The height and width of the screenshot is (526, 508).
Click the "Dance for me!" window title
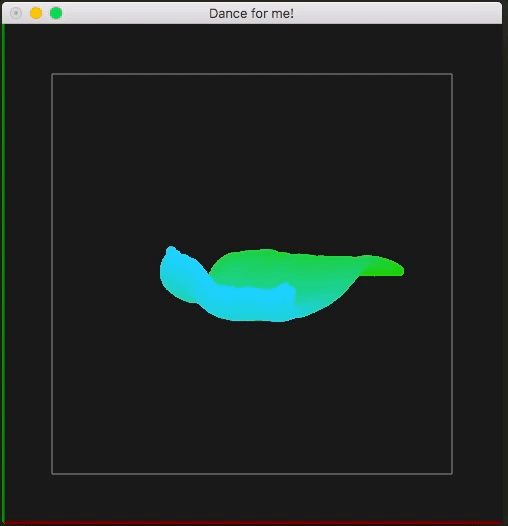[x=251, y=14]
